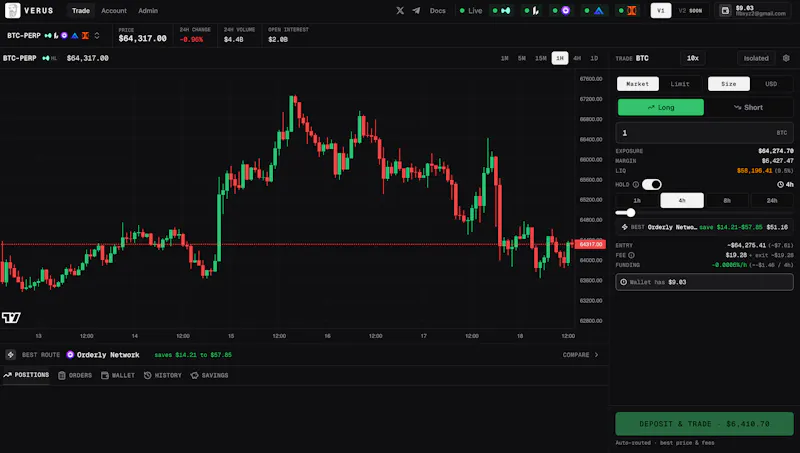The height and width of the screenshot is (453, 800).
Task: Open the Trade nav tab
Action: tap(81, 11)
